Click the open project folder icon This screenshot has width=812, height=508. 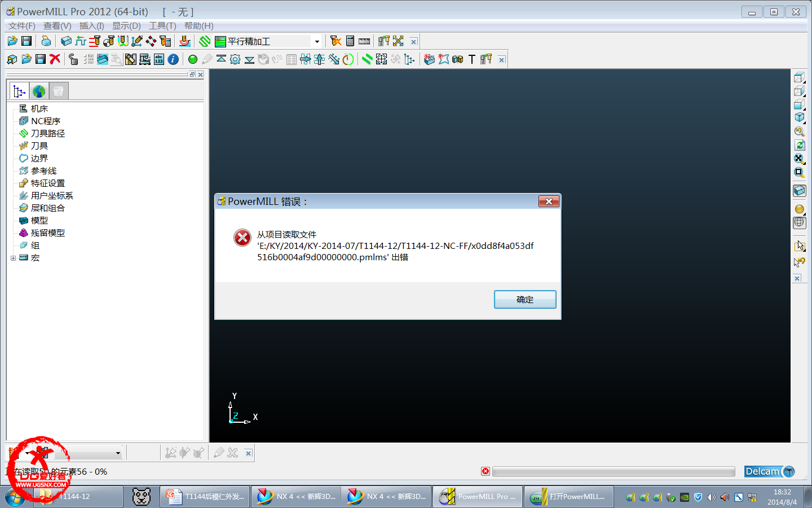12,41
